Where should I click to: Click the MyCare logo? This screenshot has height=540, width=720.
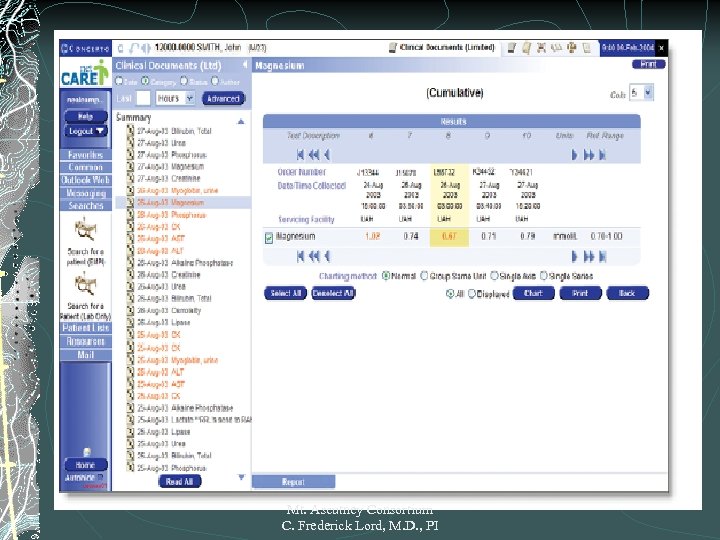pyautogui.click(x=85, y=73)
